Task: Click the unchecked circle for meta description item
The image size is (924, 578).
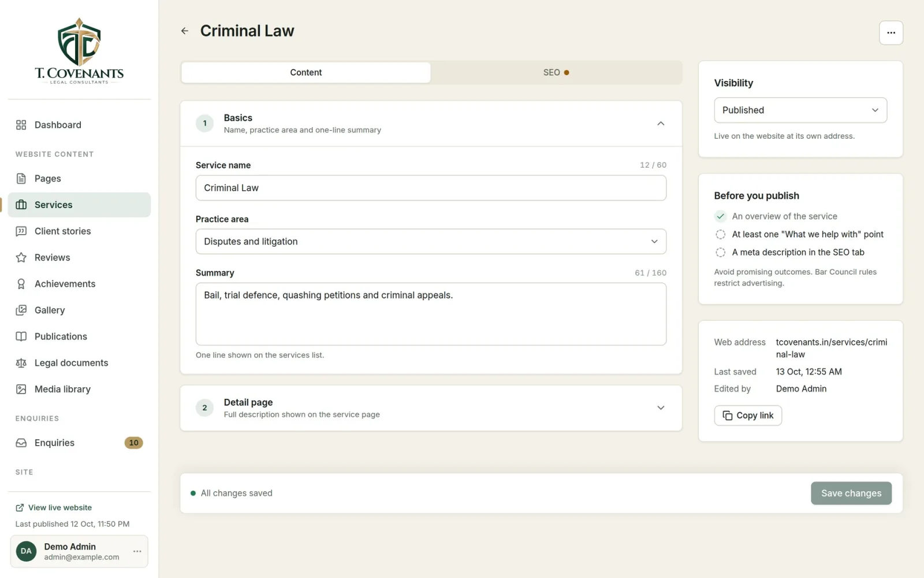Action: pyautogui.click(x=721, y=253)
